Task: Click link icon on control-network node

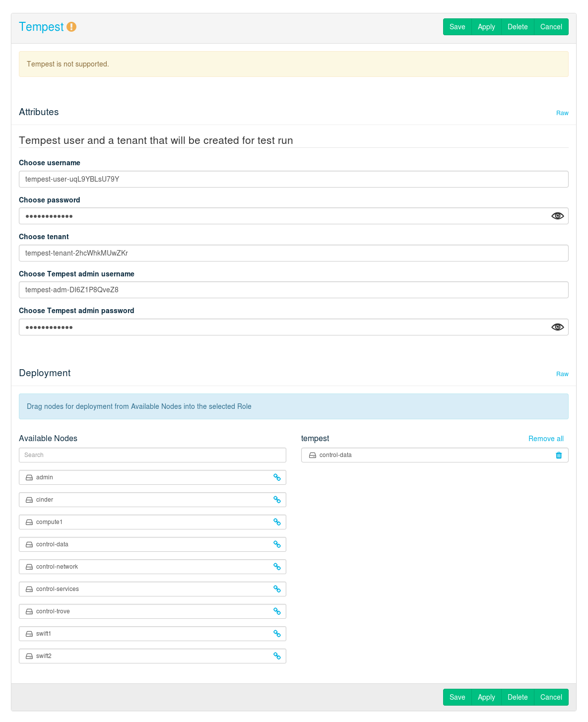Action: tap(277, 567)
